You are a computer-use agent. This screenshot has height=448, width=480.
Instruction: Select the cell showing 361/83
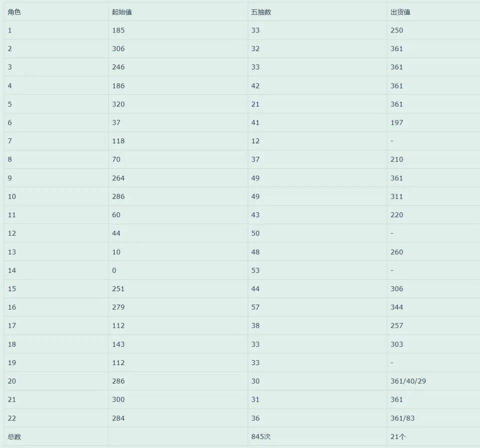coord(402,418)
